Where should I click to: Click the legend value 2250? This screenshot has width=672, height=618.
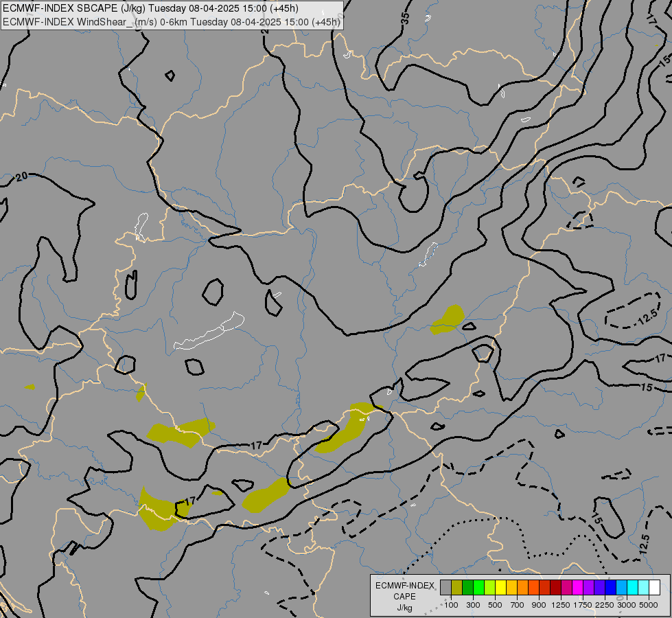[605, 605]
